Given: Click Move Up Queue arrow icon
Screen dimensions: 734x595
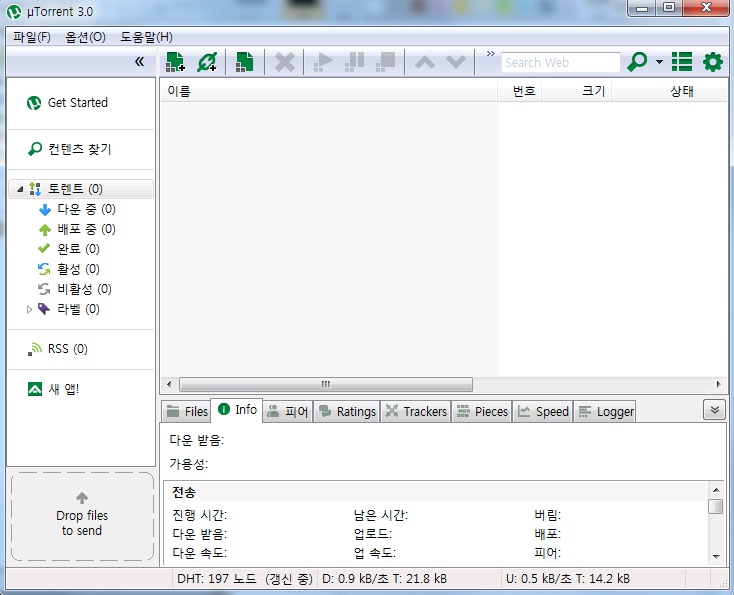Looking at the screenshot, I should (425, 62).
